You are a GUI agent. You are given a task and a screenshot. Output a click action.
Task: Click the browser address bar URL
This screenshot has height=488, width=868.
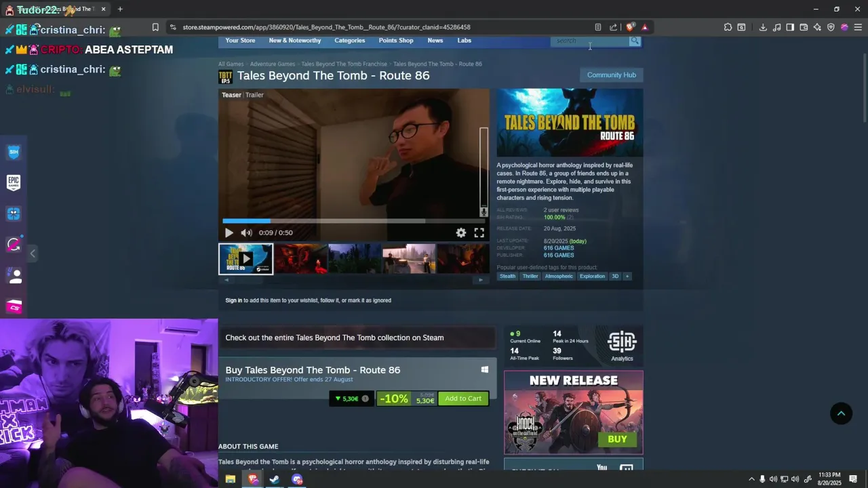click(326, 27)
